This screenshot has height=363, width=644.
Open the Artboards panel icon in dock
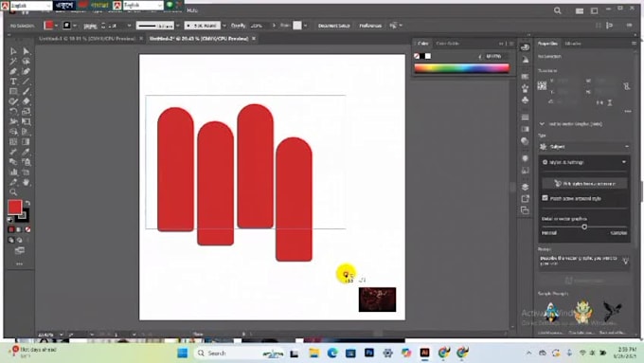[525, 210]
